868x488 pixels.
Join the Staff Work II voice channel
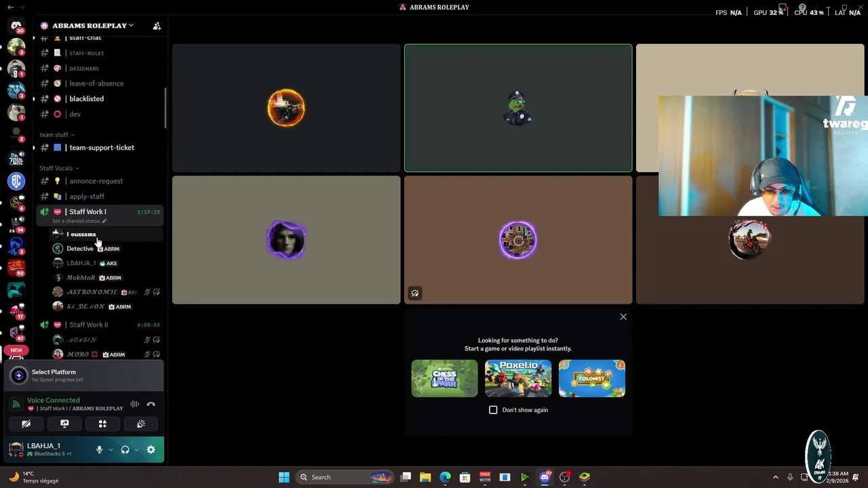[100, 325]
